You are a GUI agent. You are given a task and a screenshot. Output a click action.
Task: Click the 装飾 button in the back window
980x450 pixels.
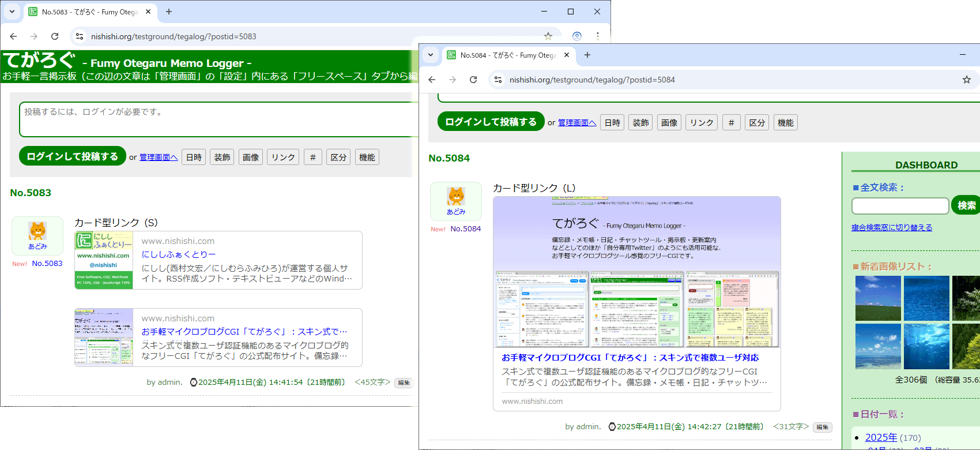(222, 157)
